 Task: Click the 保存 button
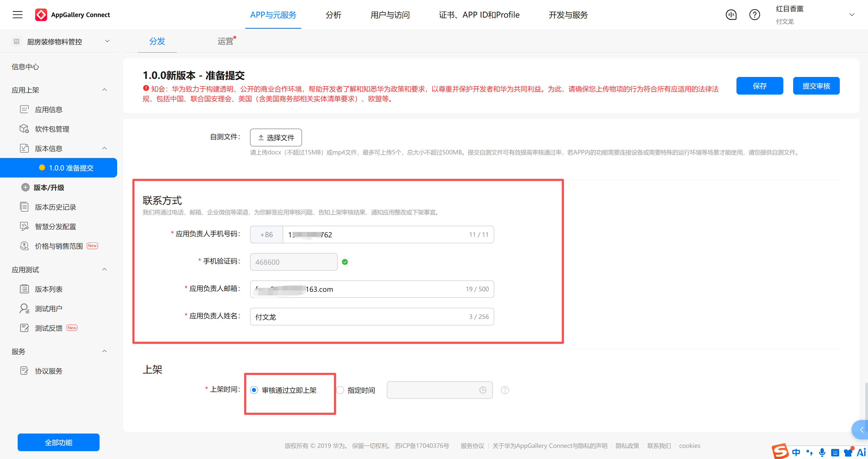pyautogui.click(x=759, y=86)
